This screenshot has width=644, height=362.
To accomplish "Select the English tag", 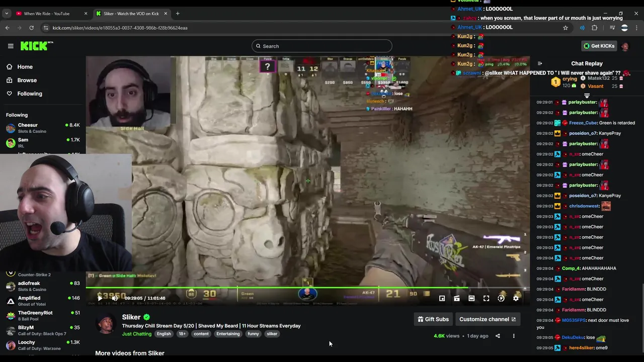I will click(x=164, y=334).
